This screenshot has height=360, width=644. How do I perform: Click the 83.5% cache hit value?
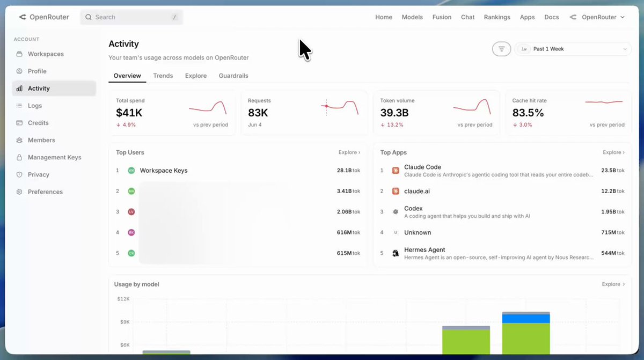tap(528, 113)
